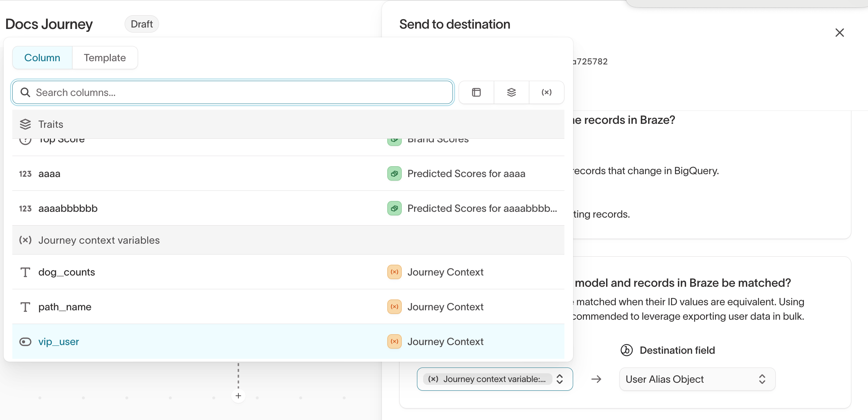Click the columns table icon beside the search bar

(476, 92)
